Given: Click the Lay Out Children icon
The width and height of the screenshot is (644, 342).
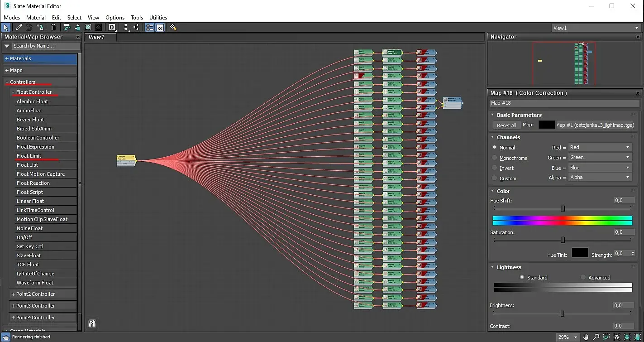Looking at the screenshot, I should tap(136, 28).
